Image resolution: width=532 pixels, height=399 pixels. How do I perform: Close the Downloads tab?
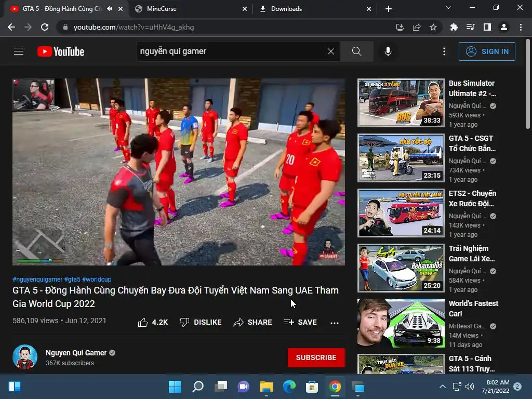coord(369,9)
